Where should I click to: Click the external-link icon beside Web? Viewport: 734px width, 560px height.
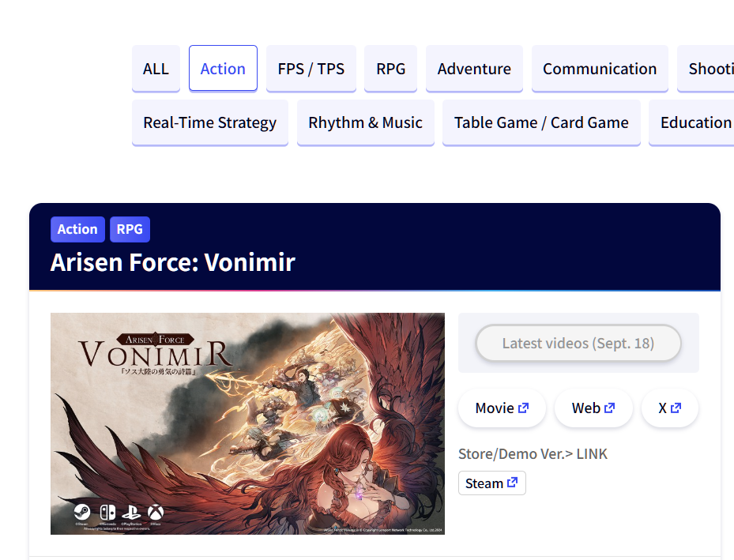tap(609, 408)
